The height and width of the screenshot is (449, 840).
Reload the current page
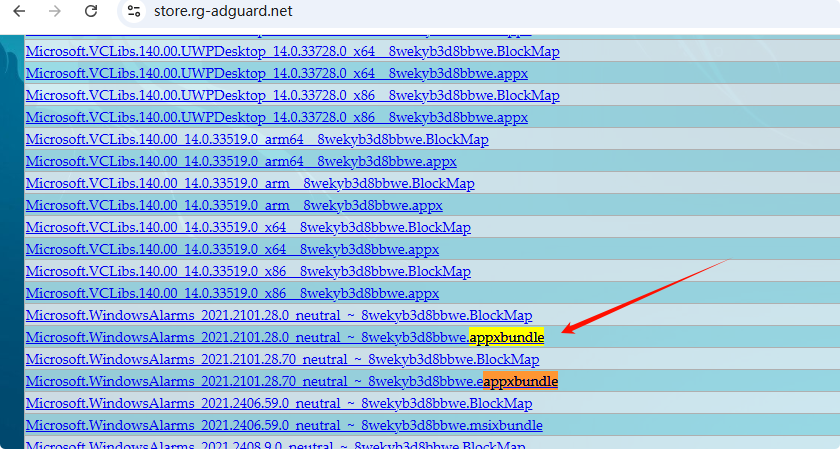[x=91, y=11]
